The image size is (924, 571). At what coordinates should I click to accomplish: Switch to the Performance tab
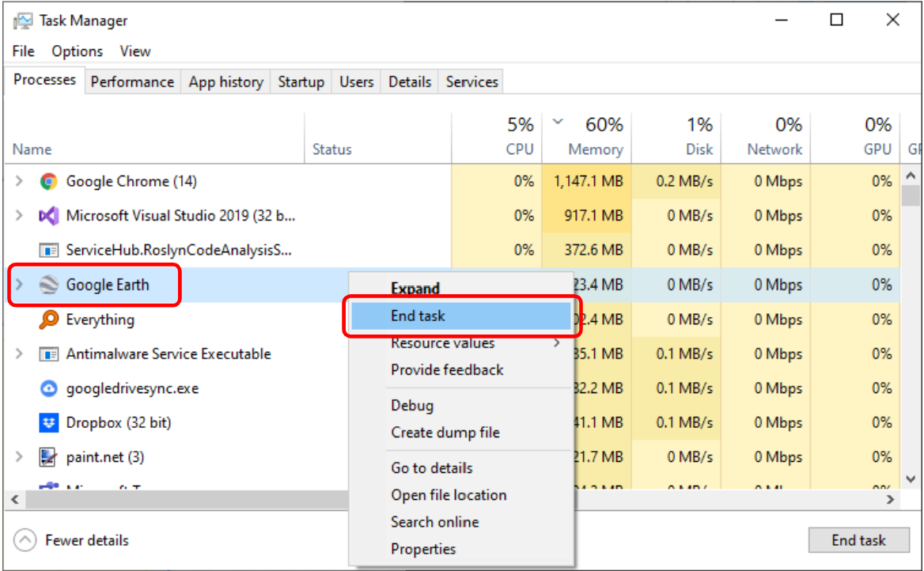pyautogui.click(x=132, y=82)
